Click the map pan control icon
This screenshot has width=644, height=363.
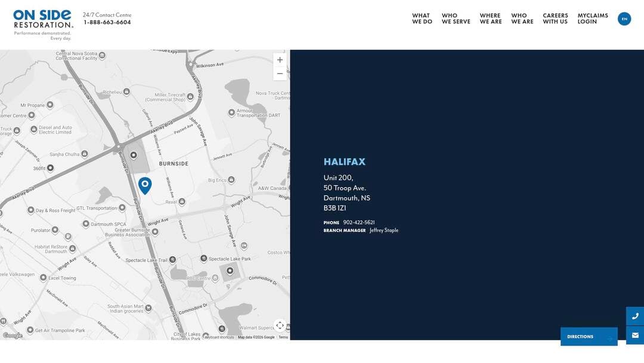pyautogui.click(x=280, y=325)
